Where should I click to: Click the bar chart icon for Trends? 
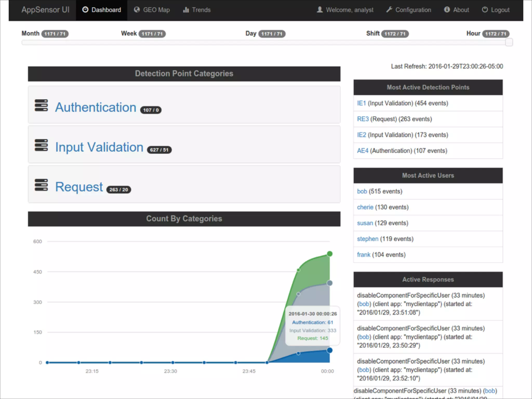click(x=186, y=10)
